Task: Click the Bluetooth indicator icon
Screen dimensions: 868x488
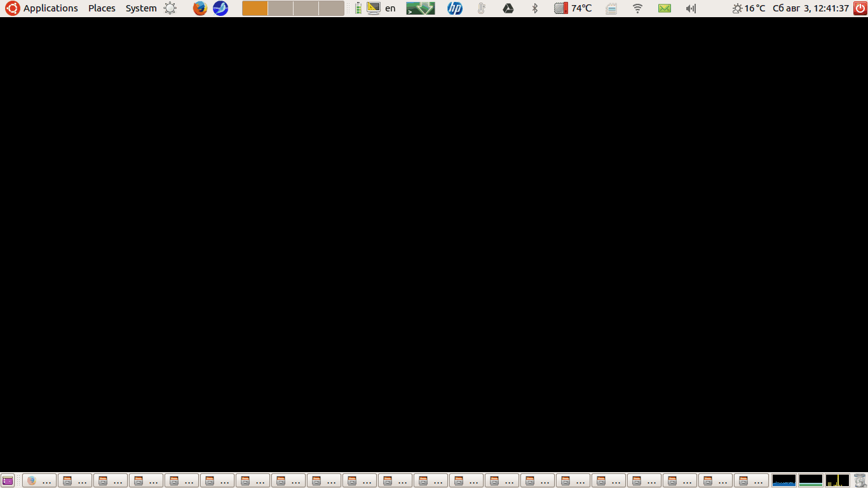Action: [535, 8]
